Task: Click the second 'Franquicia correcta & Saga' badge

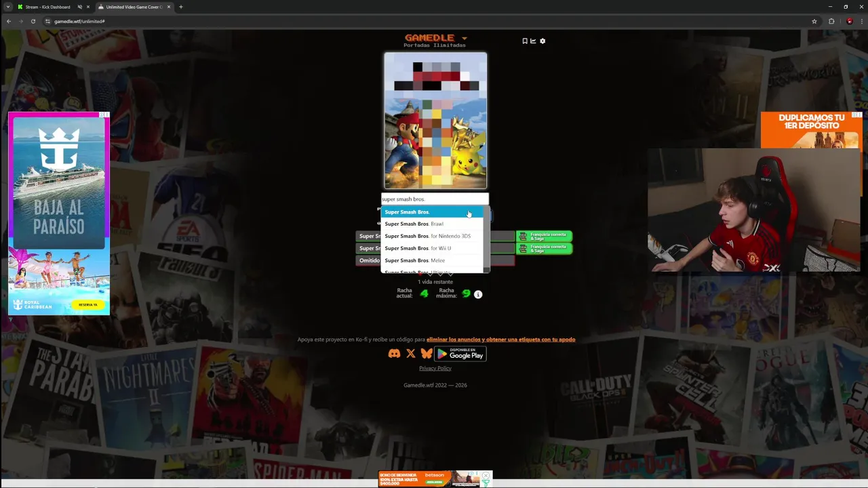Action: click(545, 248)
